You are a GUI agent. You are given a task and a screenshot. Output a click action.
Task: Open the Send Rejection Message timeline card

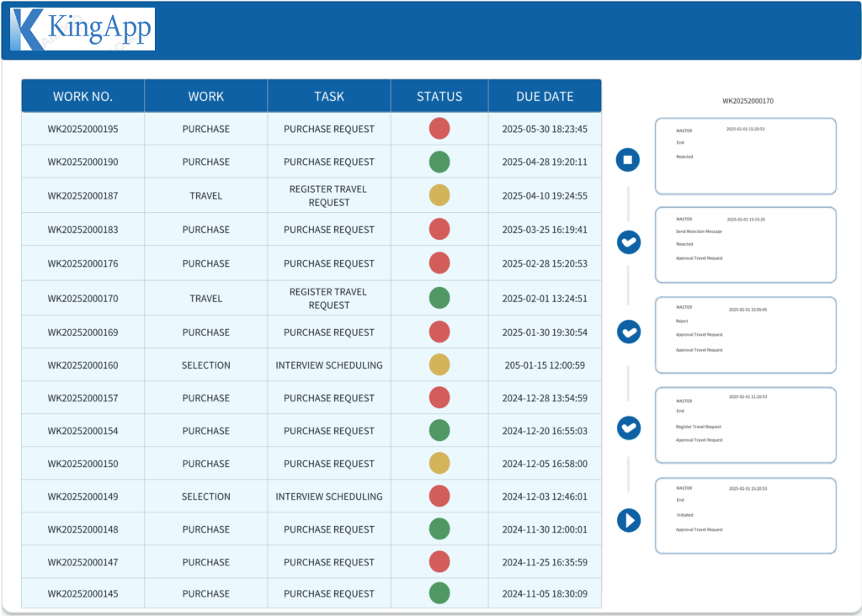(x=745, y=244)
